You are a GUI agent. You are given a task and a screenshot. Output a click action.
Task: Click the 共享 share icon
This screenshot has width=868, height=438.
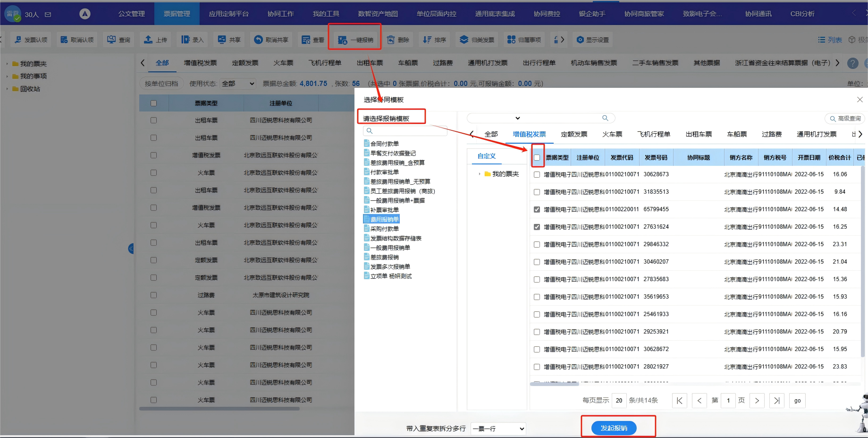222,40
